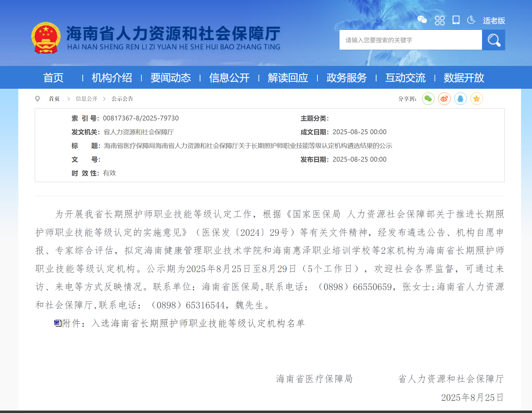Click the document title in 标题 row
Screen dimensions: 532x413
[248, 146]
